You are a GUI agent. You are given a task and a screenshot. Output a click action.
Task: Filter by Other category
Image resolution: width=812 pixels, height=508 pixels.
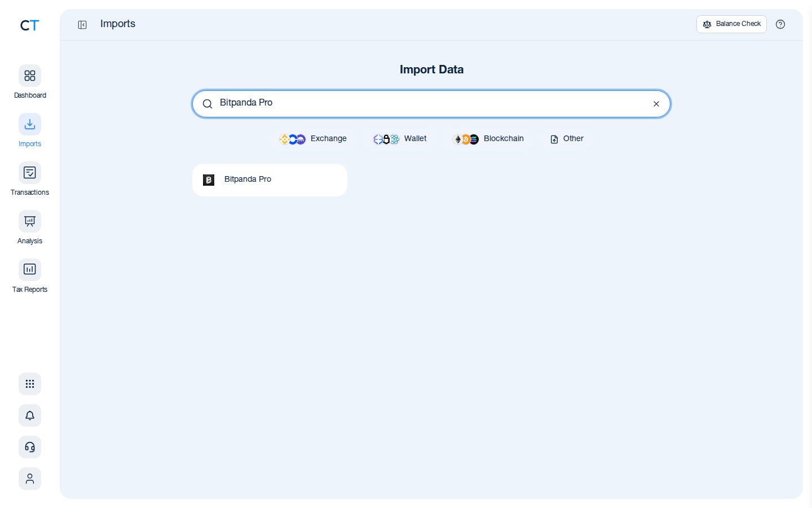tap(567, 139)
